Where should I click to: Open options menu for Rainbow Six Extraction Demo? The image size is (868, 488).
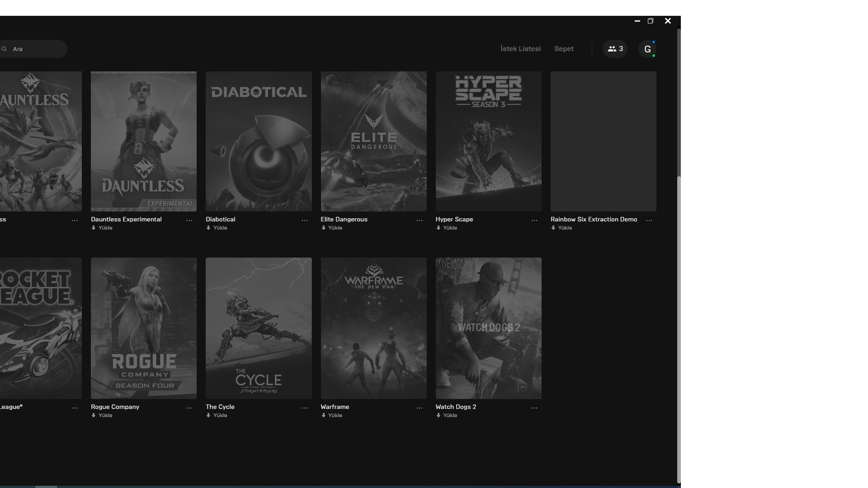coord(649,220)
